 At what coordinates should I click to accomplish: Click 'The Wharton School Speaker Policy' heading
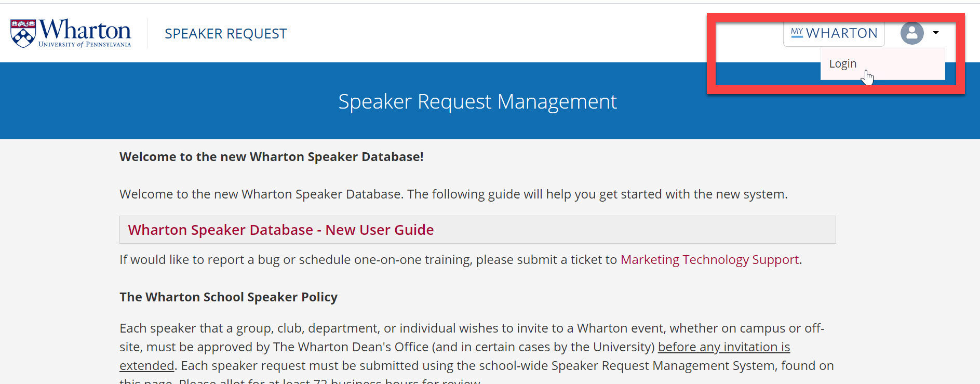[229, 297]
